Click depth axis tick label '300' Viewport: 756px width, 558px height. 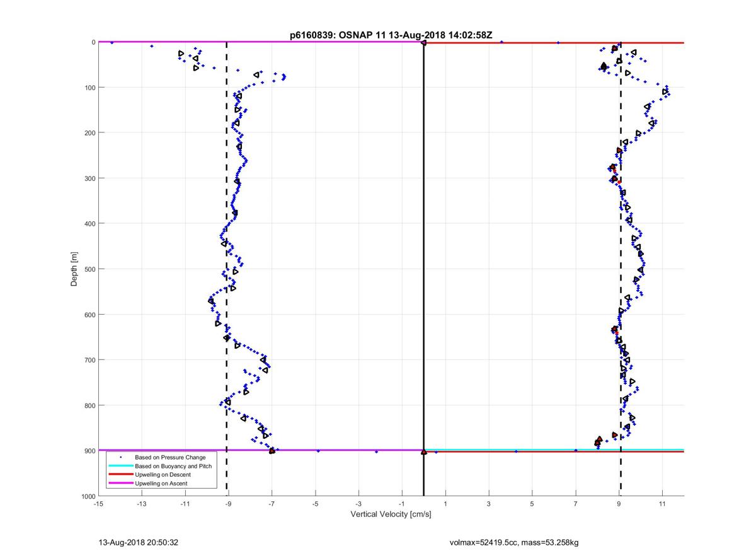tap(89, 178)
